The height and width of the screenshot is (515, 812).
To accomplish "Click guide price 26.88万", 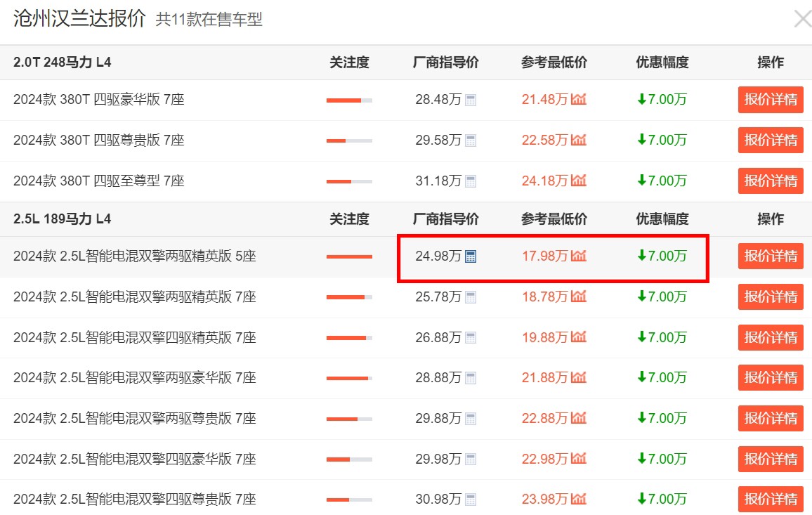I will [438, 337].
